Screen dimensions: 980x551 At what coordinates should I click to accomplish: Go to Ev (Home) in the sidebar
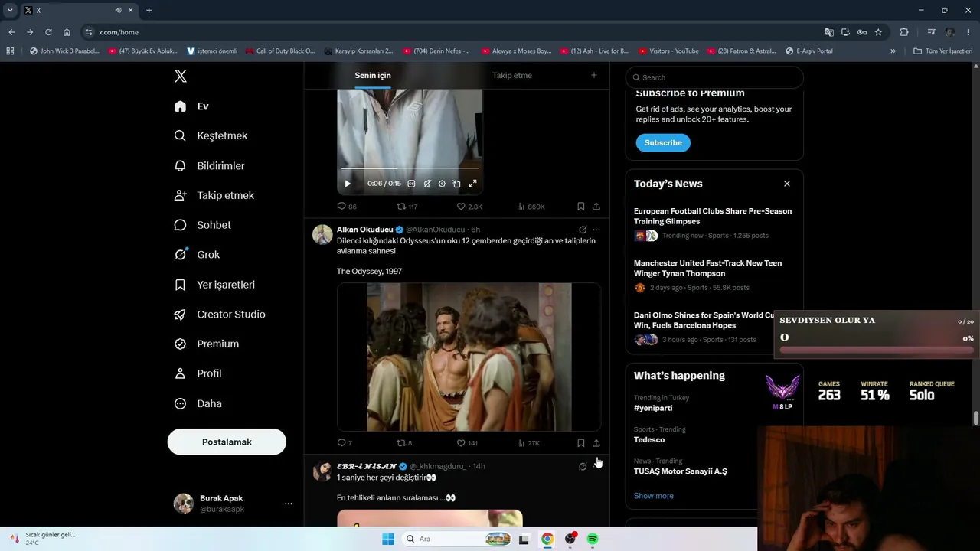point(191,106)
